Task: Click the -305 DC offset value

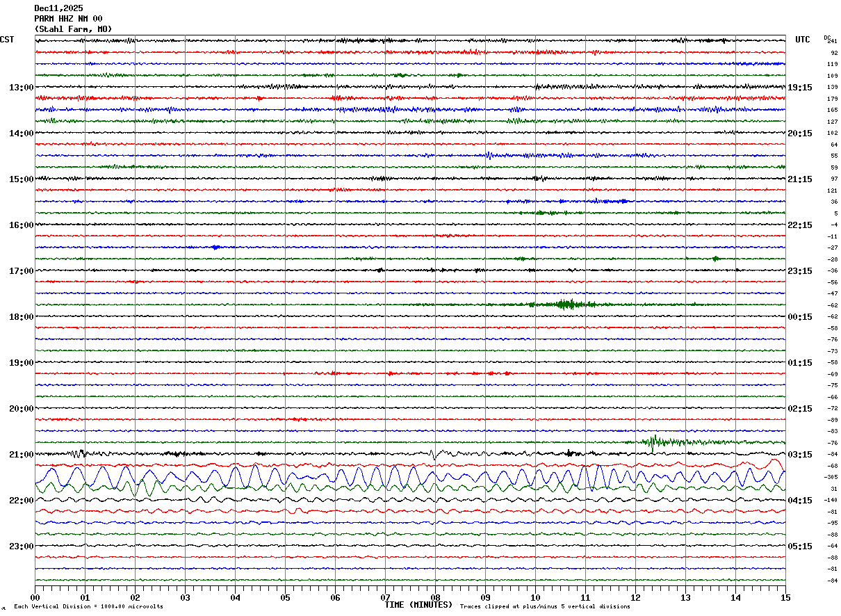Action: pos(830,478)
